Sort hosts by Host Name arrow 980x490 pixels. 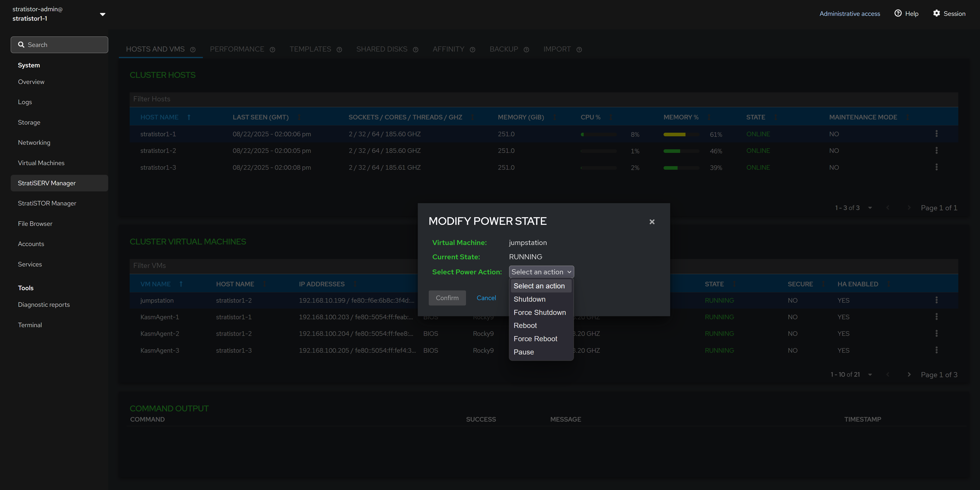pos(189,117)
